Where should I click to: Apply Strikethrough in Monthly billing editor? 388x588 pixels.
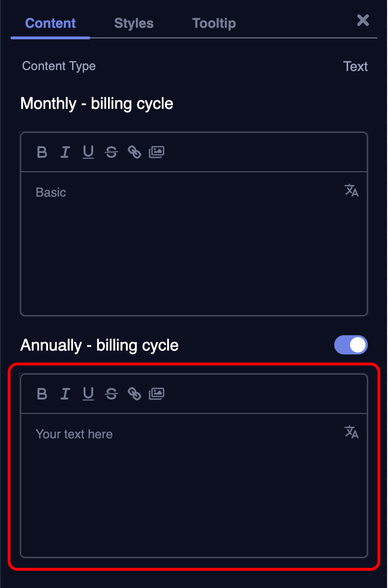click(111, 153)
